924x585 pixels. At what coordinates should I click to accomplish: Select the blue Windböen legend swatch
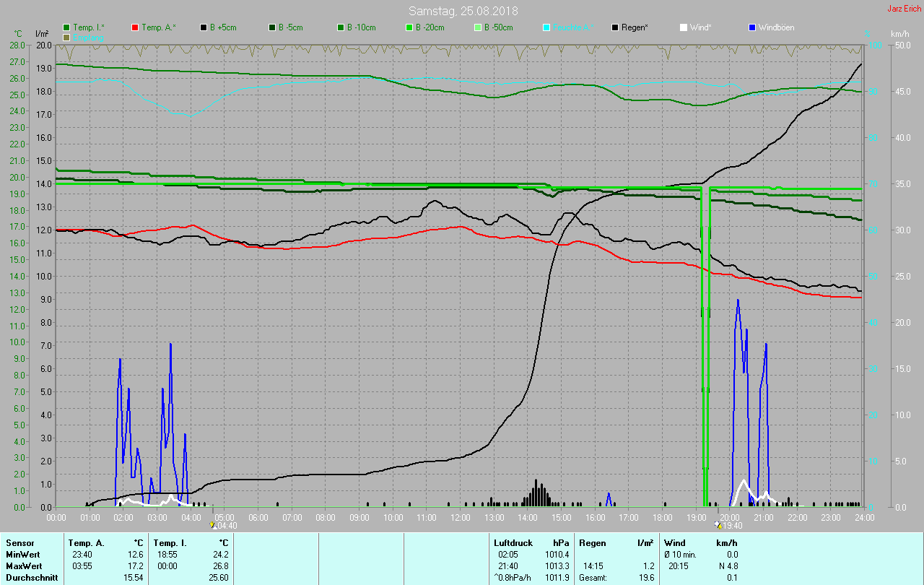coord(751,27)
